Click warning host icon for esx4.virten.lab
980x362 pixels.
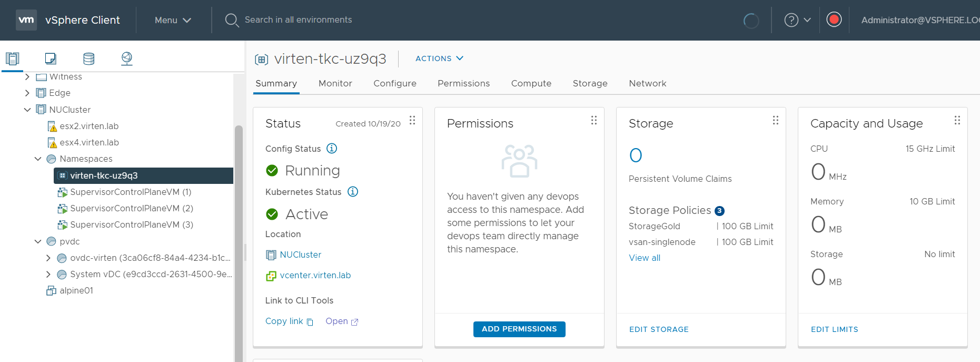click(52, 143)
